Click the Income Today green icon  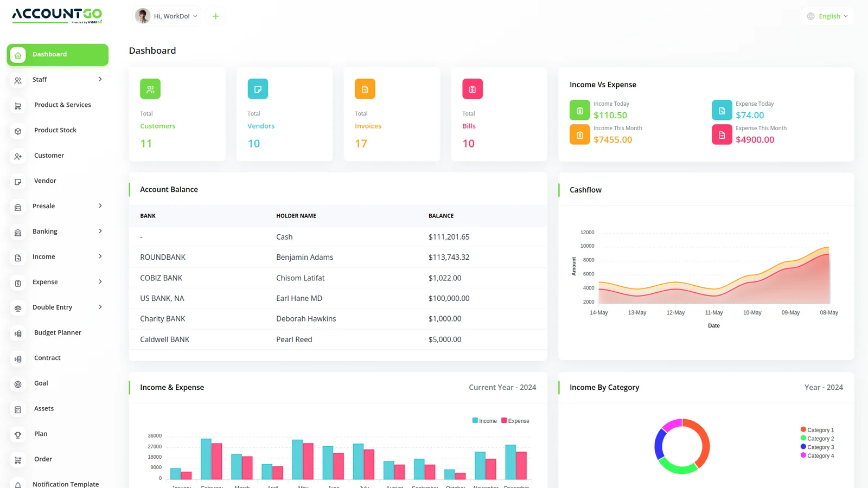pyautogui.click(x=579, y=110)
